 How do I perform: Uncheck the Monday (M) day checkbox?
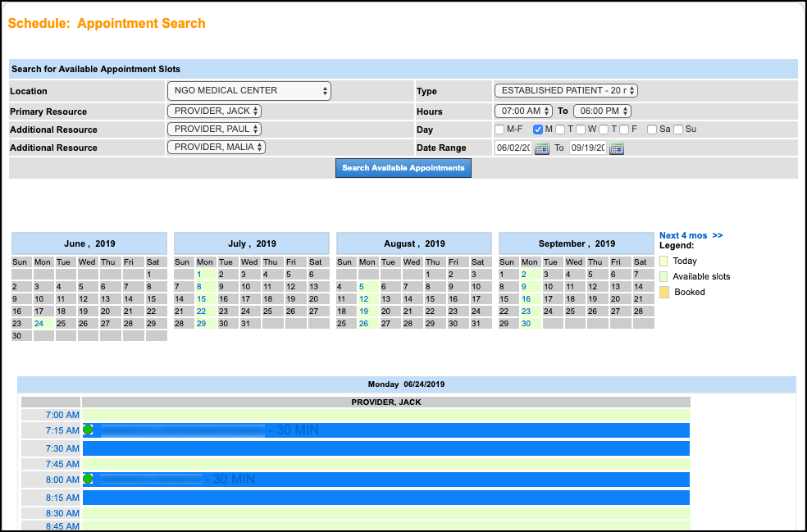(x=538, y=130)
